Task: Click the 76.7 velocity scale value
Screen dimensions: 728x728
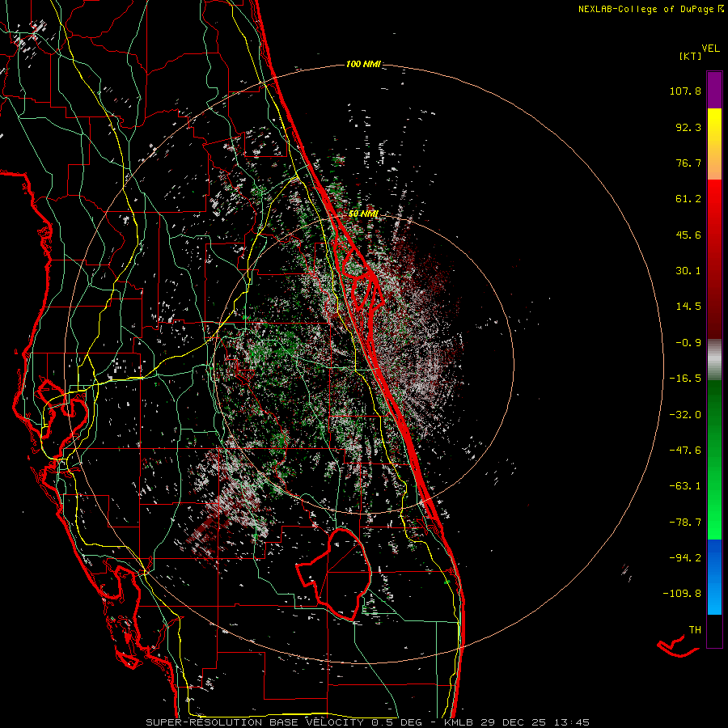Action: [688, 163]
